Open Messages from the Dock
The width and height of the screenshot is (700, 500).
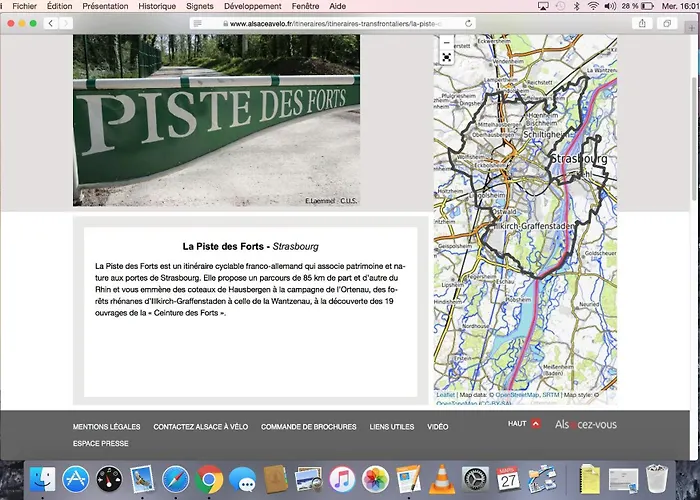click(242, 480)
